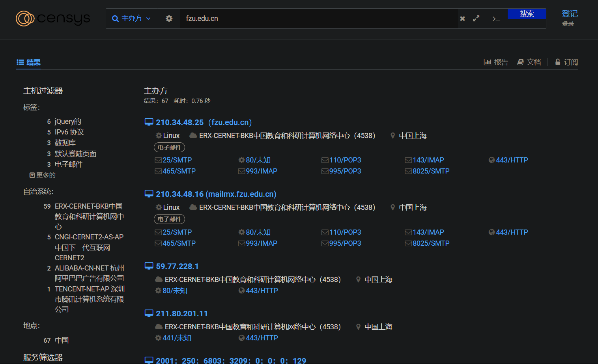The height and width of the screenshot is (364, 598).
Task: Filter by location 中国
Action: point(62,340)
